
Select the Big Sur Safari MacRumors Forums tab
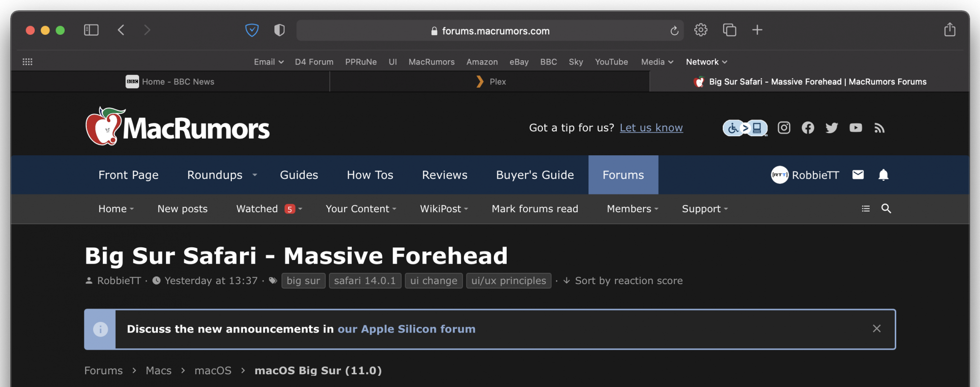coord(809,82)
